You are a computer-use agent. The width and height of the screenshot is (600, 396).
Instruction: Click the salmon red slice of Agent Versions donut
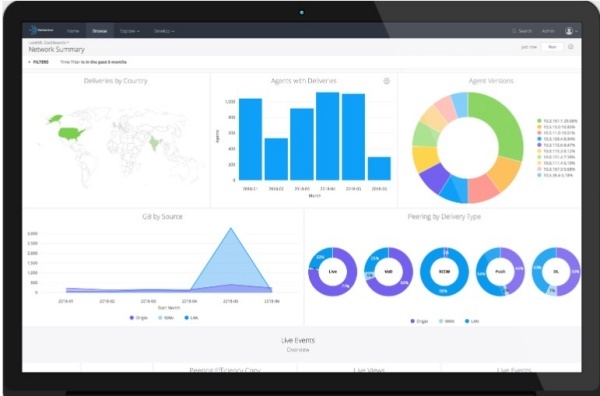483,187
